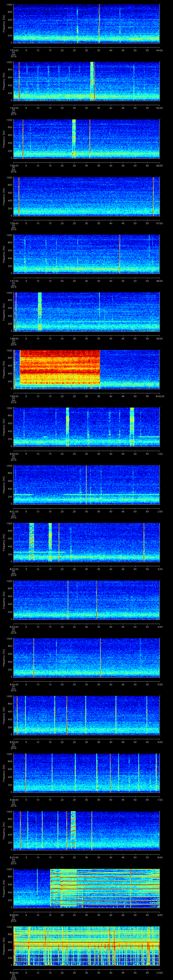Open the spectrogram panel starting at 7:54:00
173x980 pixels.
(x=86, y=81)
